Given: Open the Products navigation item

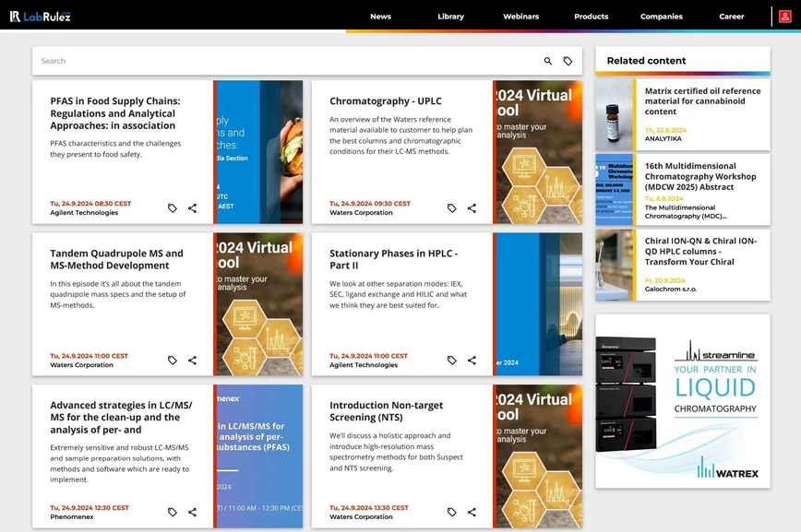Looking at the screenshot, I should pyautogui.click(x=591, y=17).
